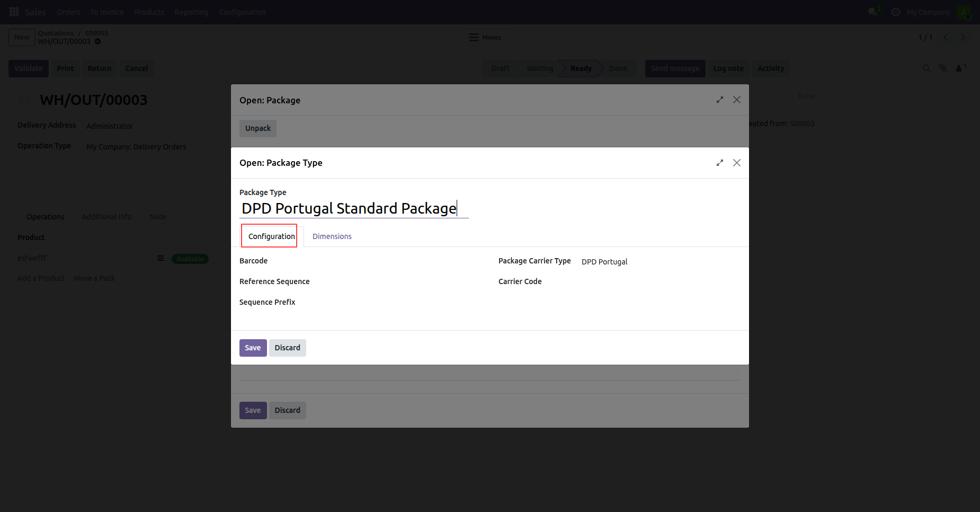Screen dimensions: 980x512
Task: Click the Validate button
Action: (29, 68)
